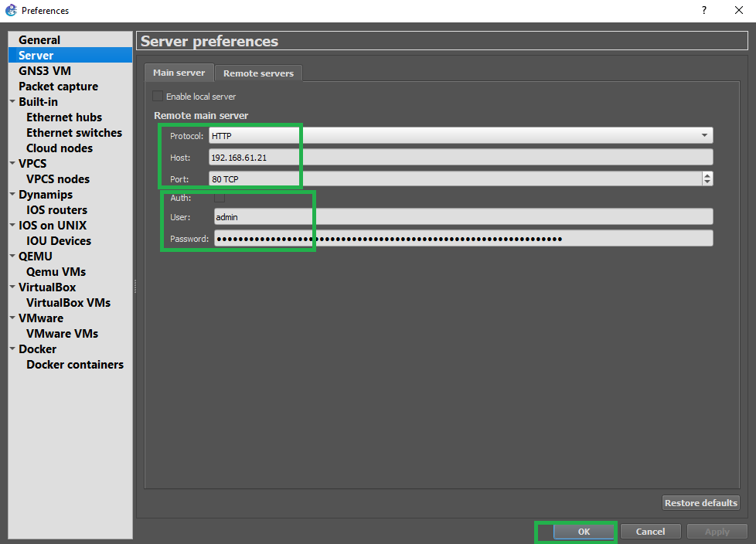Open Packet capture preferences
The image size is (756, 544).
pos(58,87)
